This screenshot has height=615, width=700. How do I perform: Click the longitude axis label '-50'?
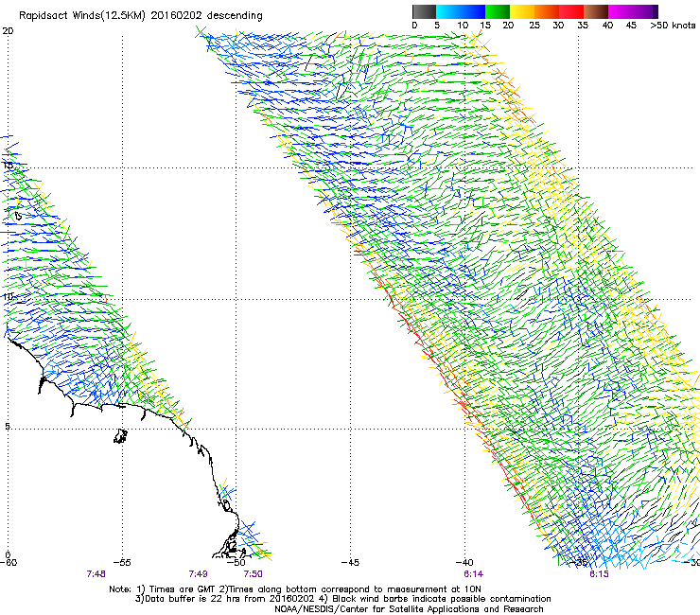click(236, 563)
